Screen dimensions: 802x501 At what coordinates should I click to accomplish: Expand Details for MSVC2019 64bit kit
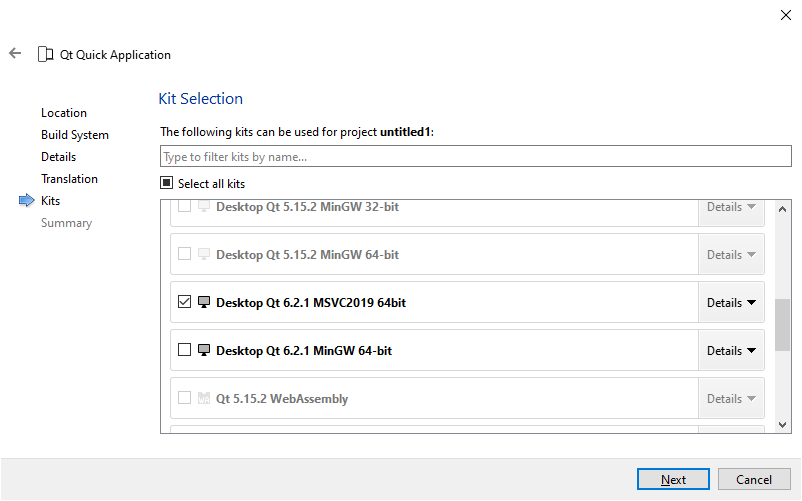tap(731, 302)
